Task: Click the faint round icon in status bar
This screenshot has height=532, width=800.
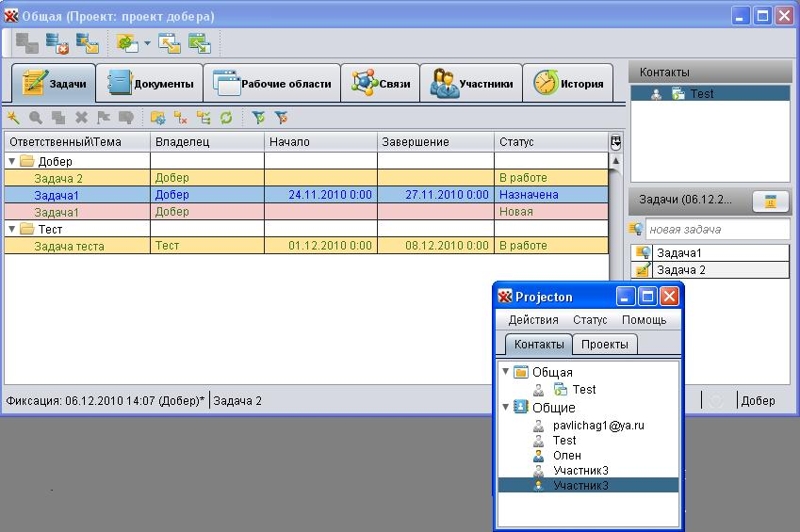Action: click(x=716, y=401)
